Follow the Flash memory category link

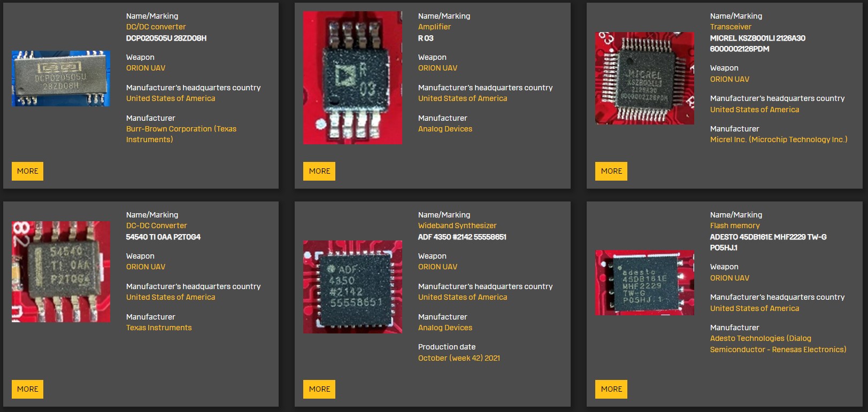point(734,226)
